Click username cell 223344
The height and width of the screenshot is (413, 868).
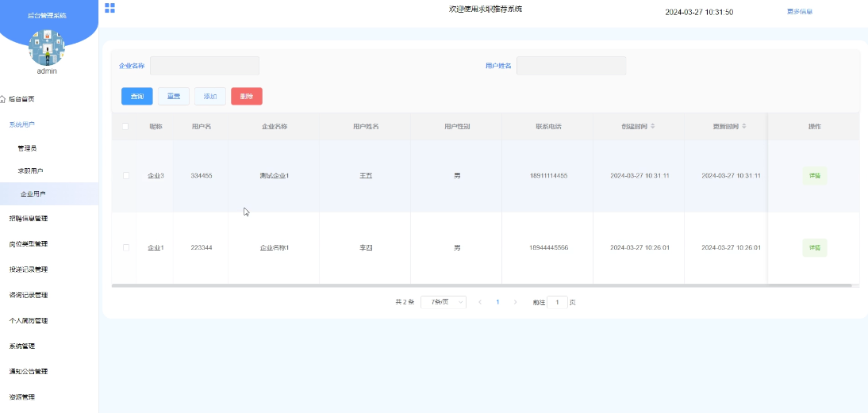pyautogui.click(x=202, y=247)
